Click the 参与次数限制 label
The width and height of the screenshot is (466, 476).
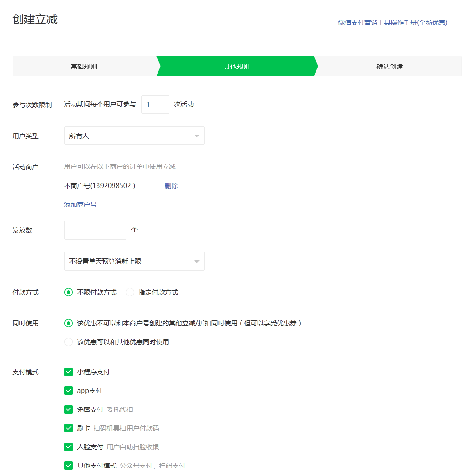pyautogui.click(x=32, y=105)
